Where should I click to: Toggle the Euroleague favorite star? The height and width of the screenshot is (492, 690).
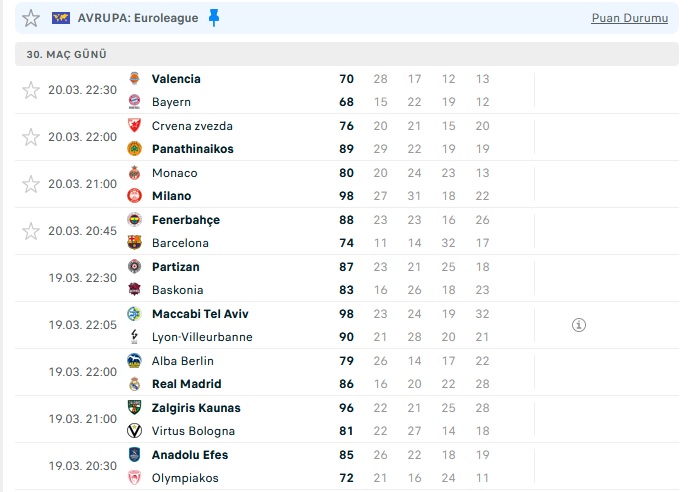point(31,18)
